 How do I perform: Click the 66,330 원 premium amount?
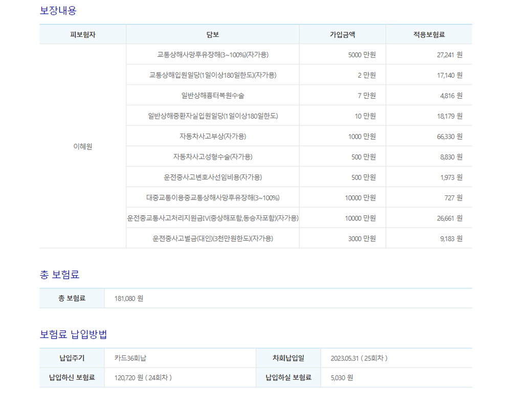click(450, 137)
